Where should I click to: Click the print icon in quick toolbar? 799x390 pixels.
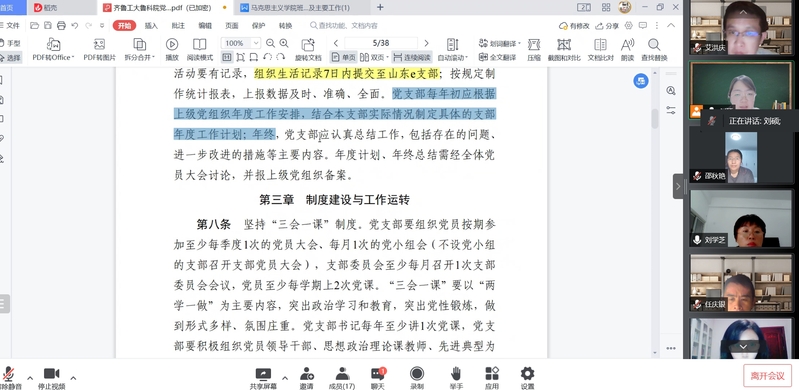coord(61,25)
